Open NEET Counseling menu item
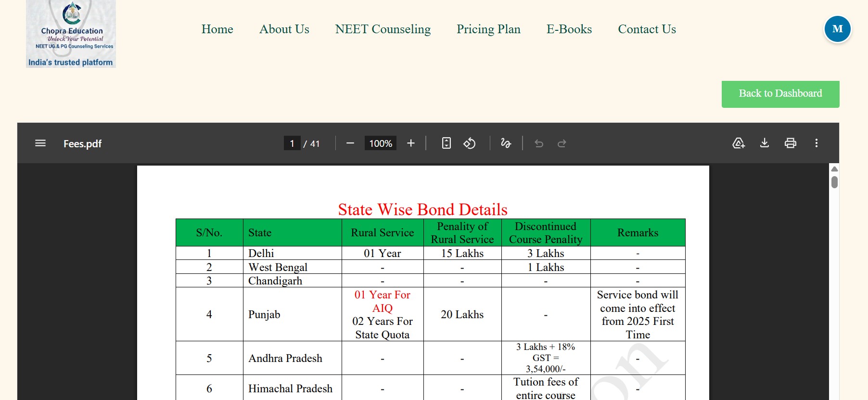The height and width of the screenshot is (400, 868). tap(383, 29)
